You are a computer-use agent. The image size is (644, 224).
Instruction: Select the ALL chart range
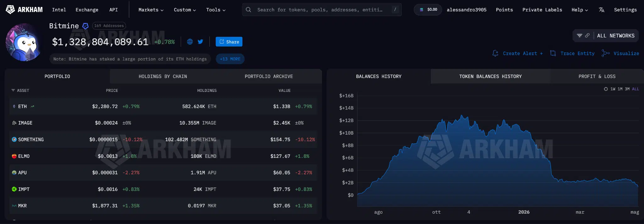click(x=636, y=89)
